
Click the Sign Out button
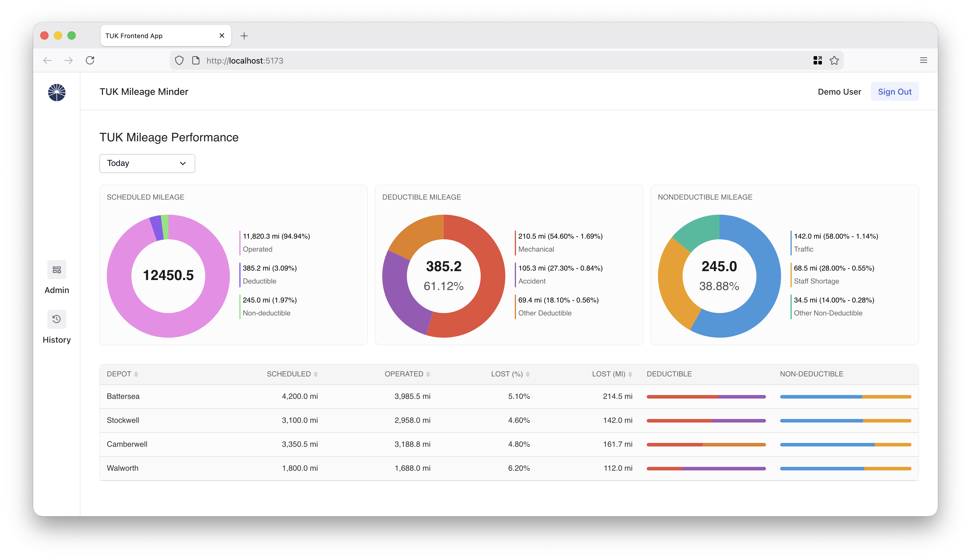tap(894, 92)
